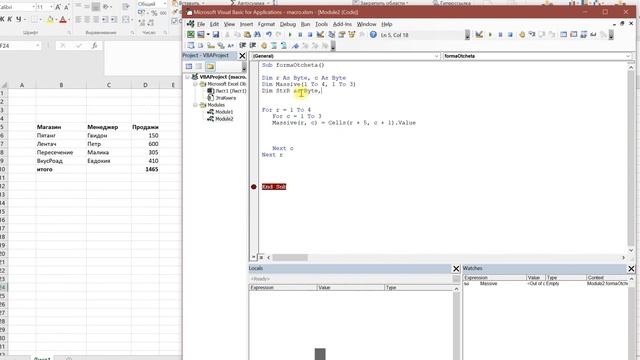The height and width of the screenshot is (360, 640).
Task: Collapse the Modules folder node
Action: pos(195,105)
